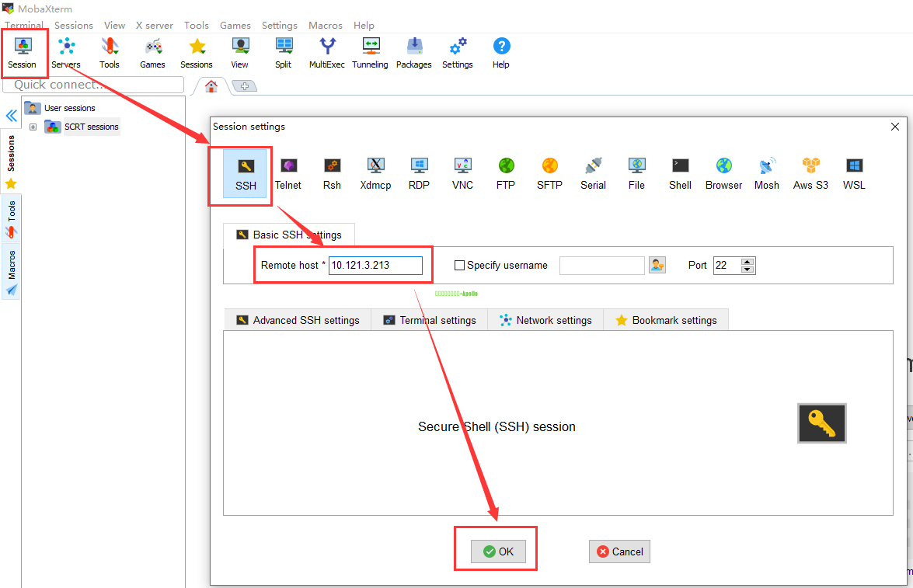Collapse the left sidebar with double chevron
913x588 pixels.
click(11, 116)
